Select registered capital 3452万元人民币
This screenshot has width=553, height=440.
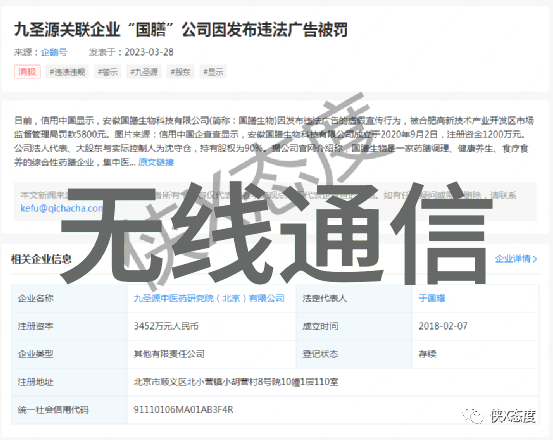coord(166,326)
